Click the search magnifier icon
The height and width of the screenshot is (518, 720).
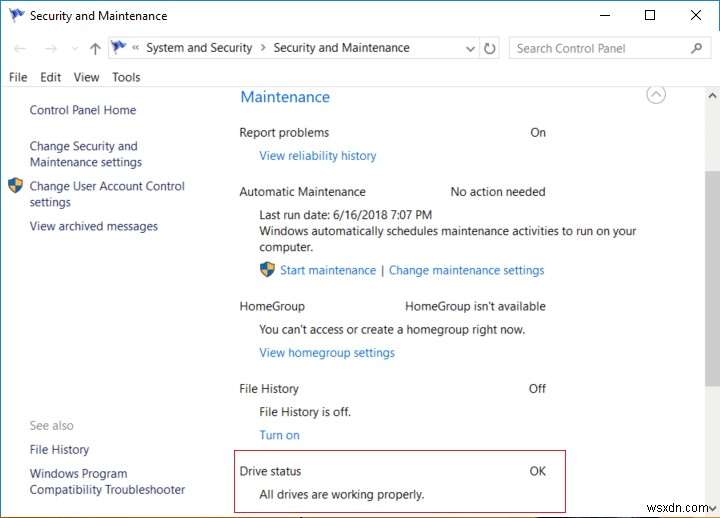697,48
